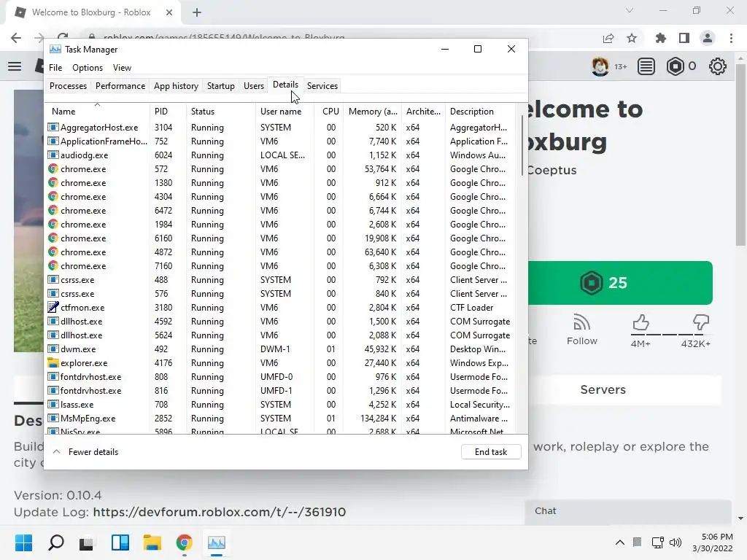This screenshot has height=560, width=747.
Task: Open Roblox avatar profile icon
Action: [600, 66]
